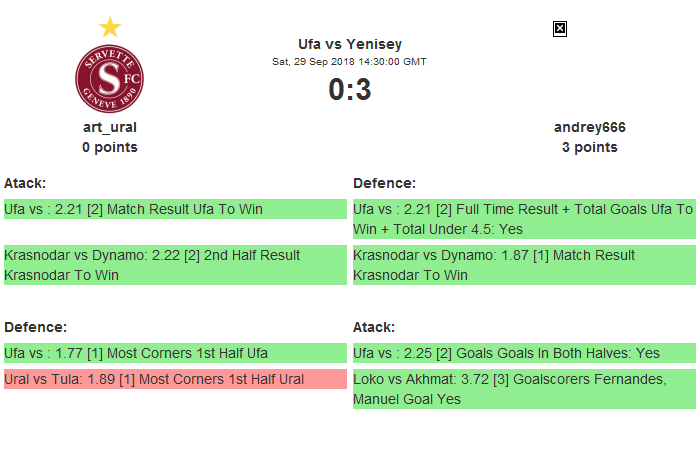Click the yellow star above the logo

tap(110, 27)
